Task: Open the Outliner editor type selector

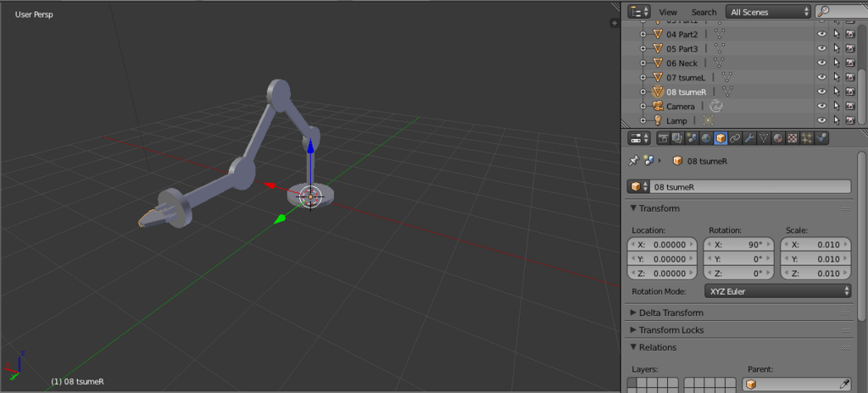Action: tap(639, 12)
